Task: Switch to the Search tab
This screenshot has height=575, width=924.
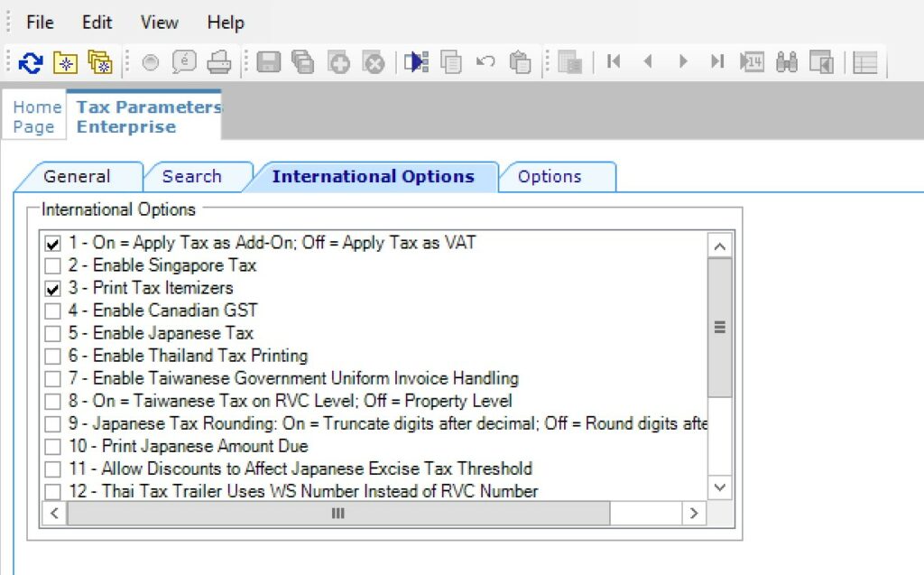Action: (x=192, y=176)
